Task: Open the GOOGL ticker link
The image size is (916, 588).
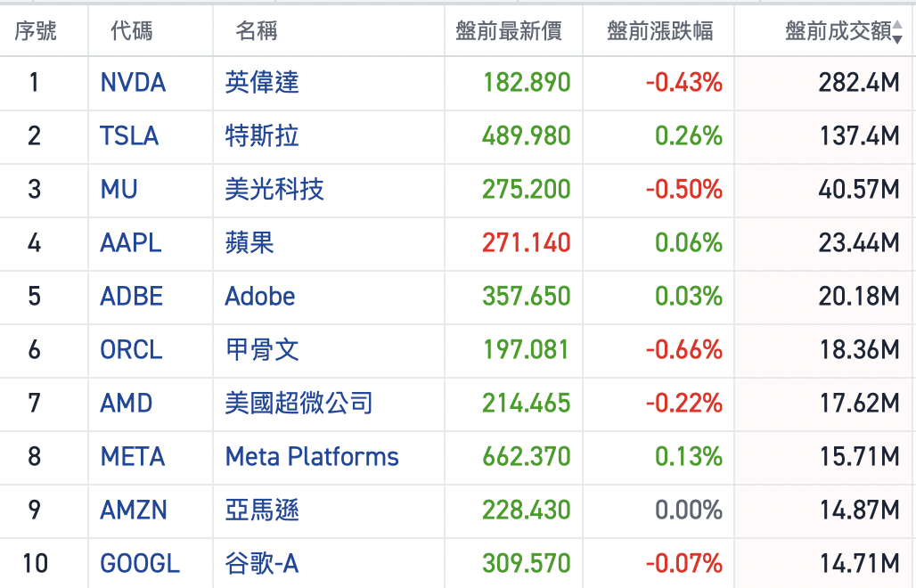Action: [140, 564]
